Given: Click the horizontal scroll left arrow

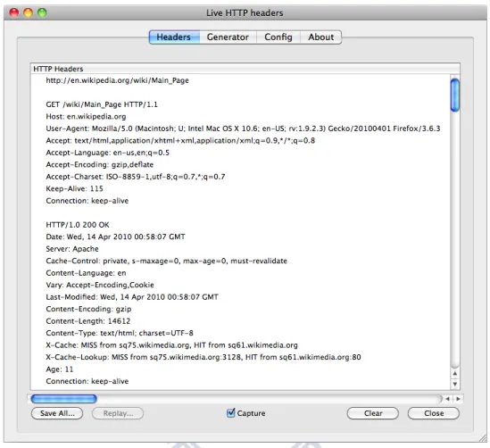Looking at the screenshot, I should click(x=447, y=399).
